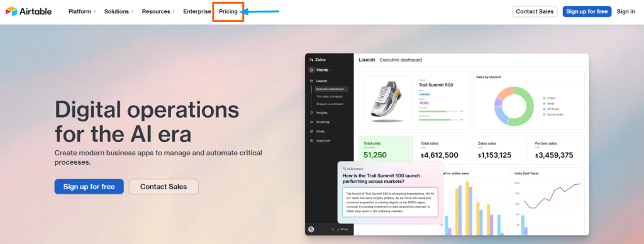
Task: Click the AI Summary sparkle icon
Action: pyautogui.click(x=344, y=169)
